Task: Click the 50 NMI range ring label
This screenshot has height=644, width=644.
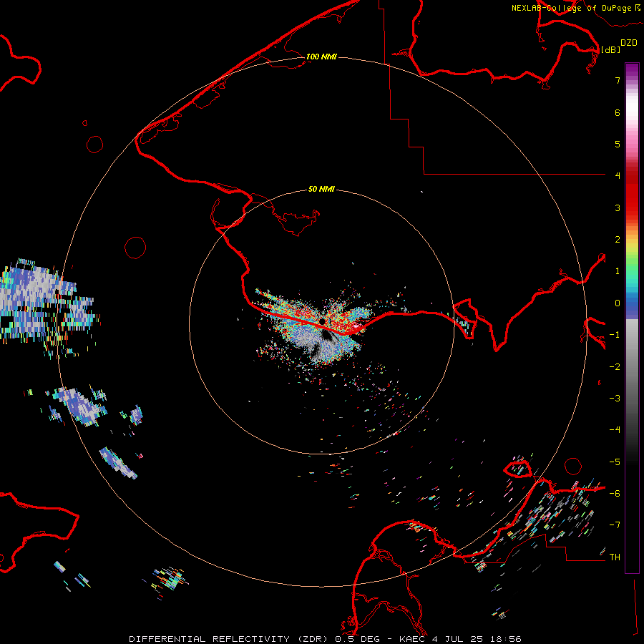Action: coord(321,189)
